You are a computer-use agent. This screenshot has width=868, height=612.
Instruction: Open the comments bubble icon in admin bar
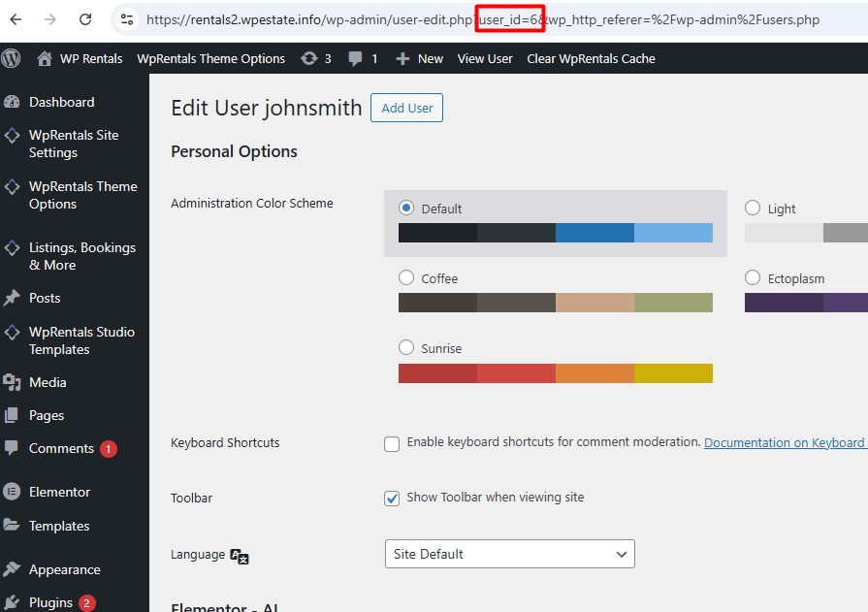point(356,58)
